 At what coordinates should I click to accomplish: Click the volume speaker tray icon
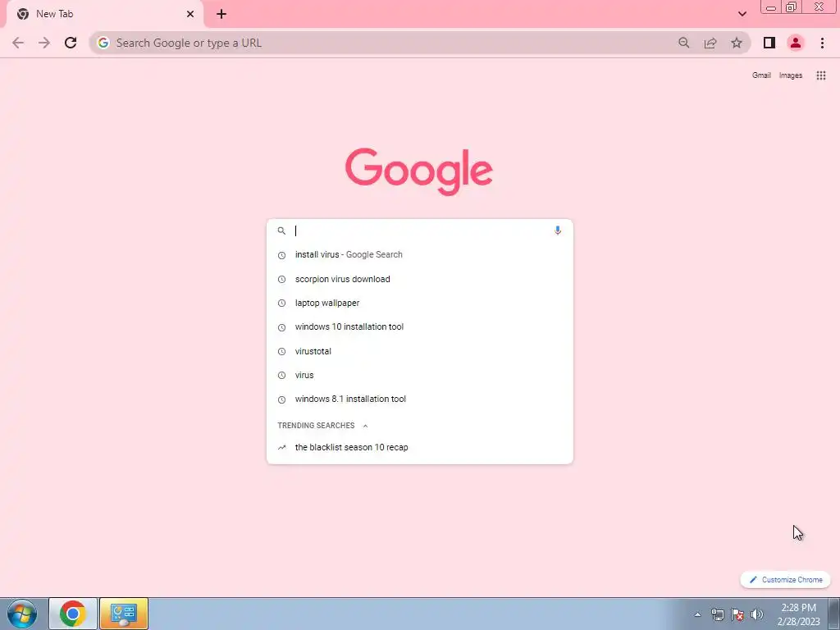[757, 614]
